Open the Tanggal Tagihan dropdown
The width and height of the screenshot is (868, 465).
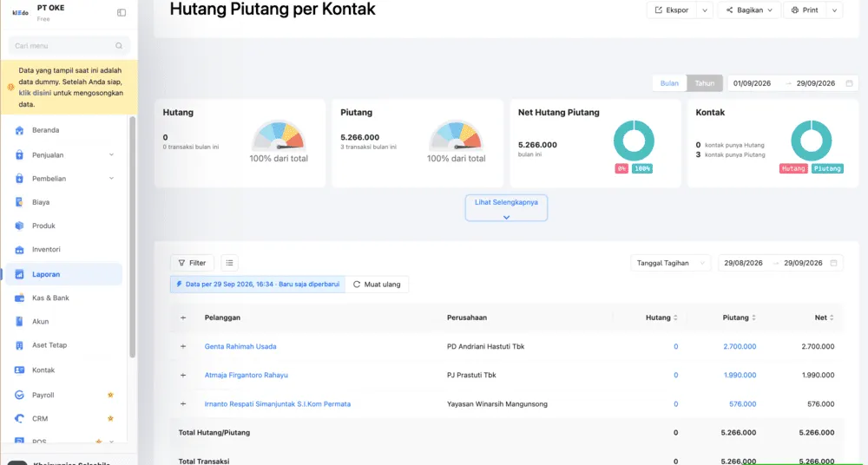click(x=671, y=263)
